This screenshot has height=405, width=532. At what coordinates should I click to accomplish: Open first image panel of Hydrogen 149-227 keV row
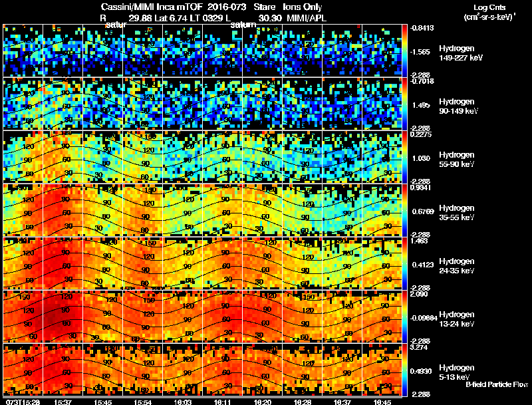point(23,51)
